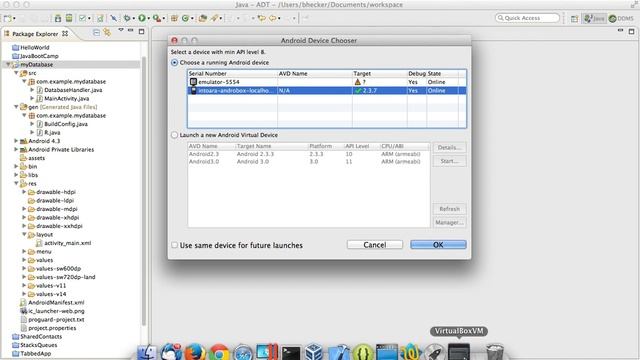Collapse the myDatabase project node
This screenshot has width=640, height=360.
pyautogui.click(x=7, y=64)
